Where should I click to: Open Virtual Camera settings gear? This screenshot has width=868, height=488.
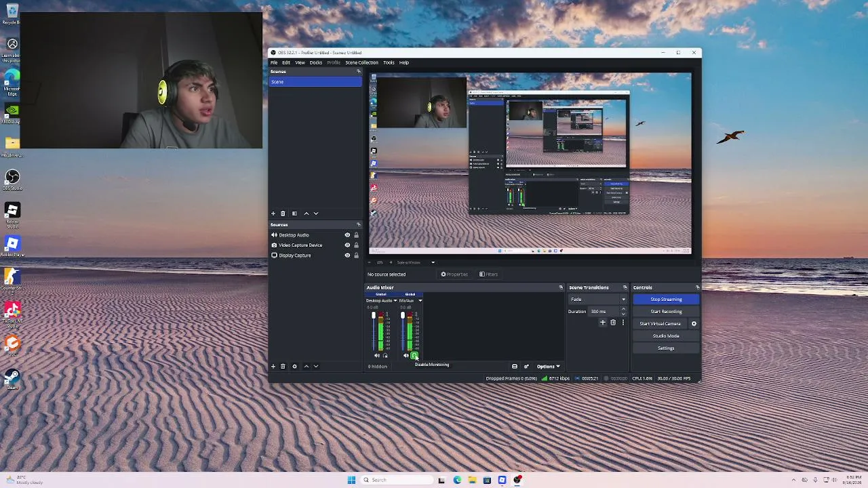(x=694, y=324)
